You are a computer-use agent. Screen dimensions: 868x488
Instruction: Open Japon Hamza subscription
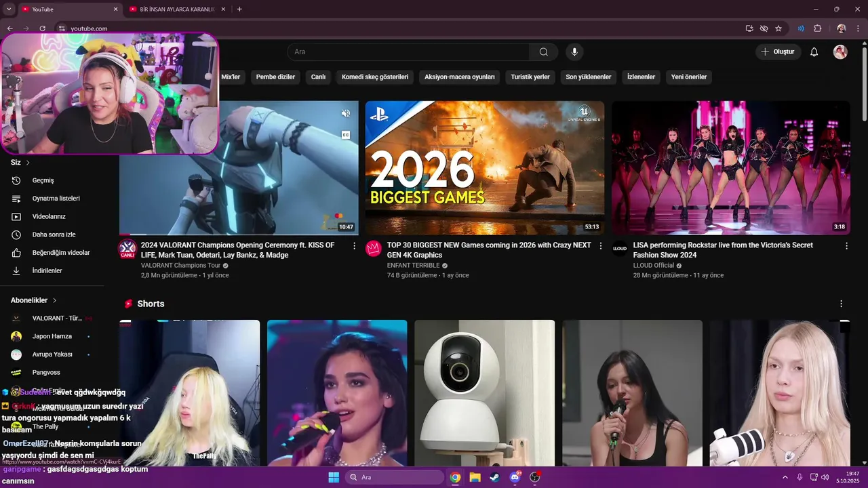click(x=51, y=336)
